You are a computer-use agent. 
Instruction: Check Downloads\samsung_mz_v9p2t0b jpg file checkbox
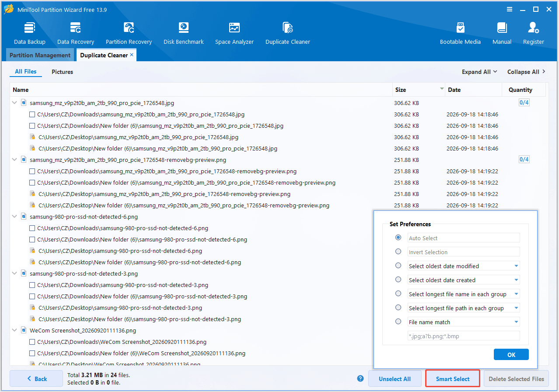tap(32, 114)
